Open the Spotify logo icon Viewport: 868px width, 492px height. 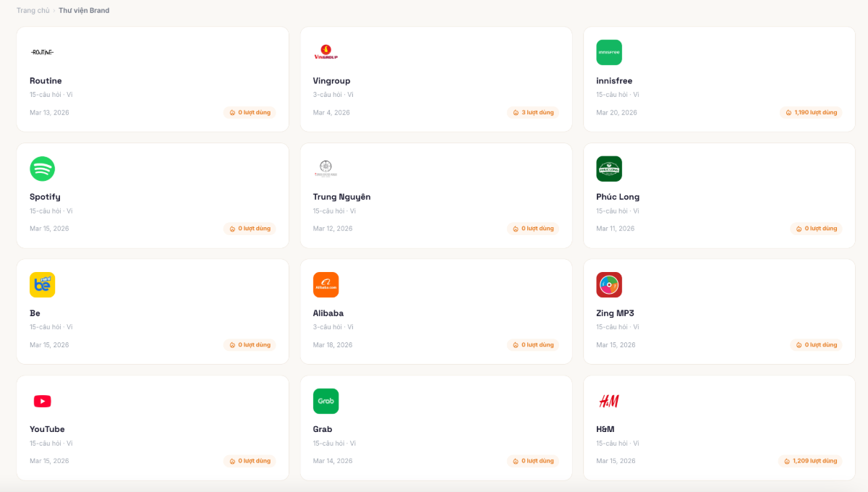click(42, 169)
